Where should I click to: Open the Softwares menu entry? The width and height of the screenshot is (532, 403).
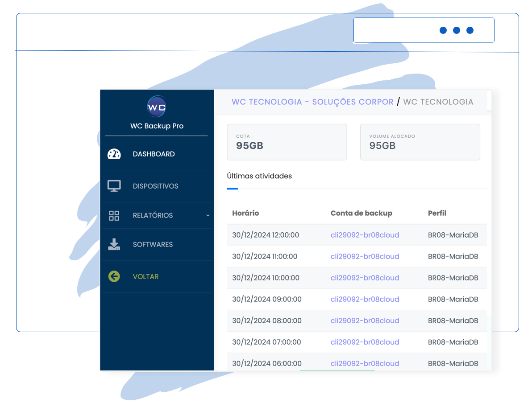(x=153, y=245)
